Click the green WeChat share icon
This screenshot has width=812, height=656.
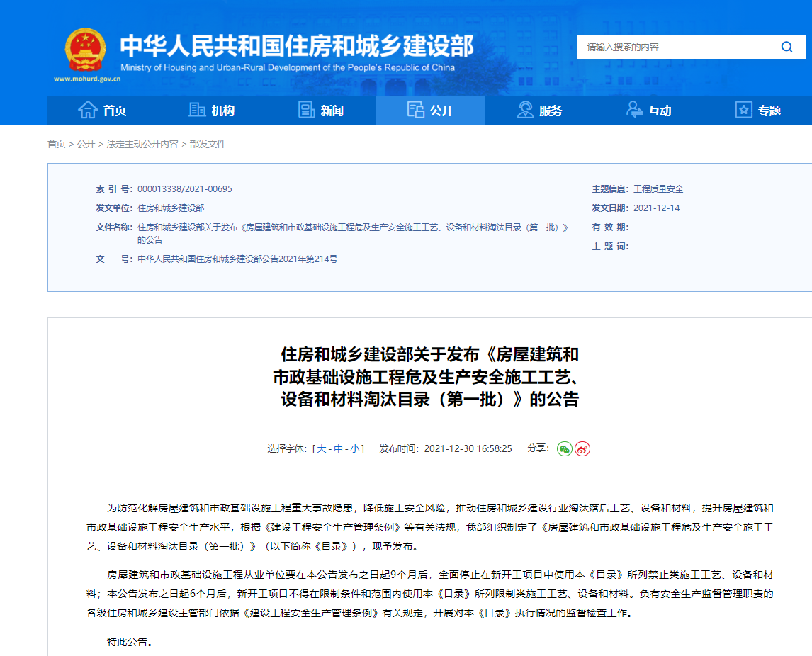coord(563,448)
